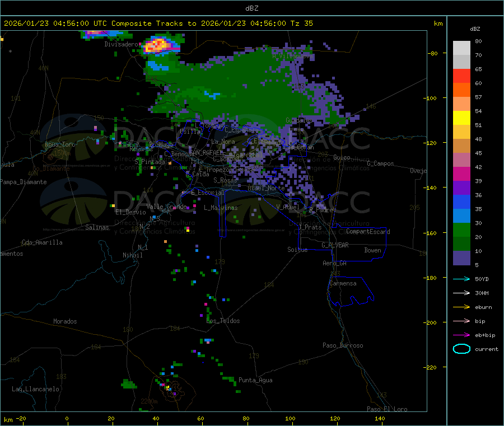This screenshot has width=504, height=426.
Task: Click the cyan 'current' ellipse legend icon
Action: coord(461,349)
